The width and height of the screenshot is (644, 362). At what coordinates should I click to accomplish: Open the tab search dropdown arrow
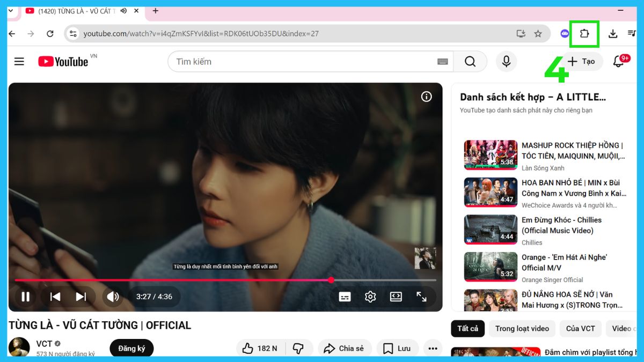tap(10, 11)
